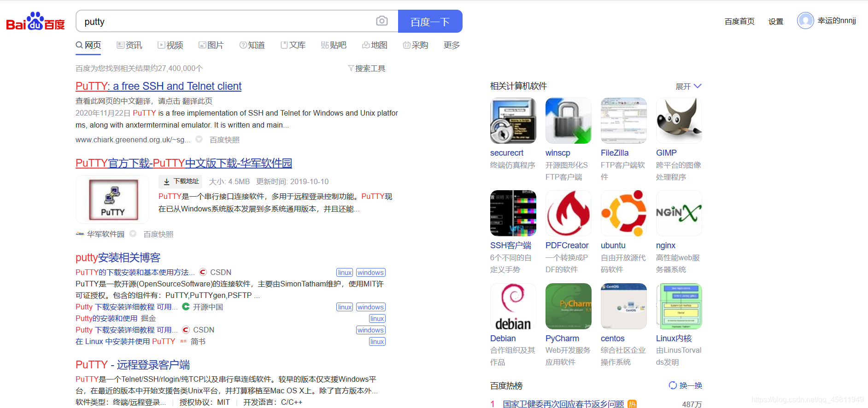Screen dimensions: 868x408
Task: Click the security badge after chiark URL
Action: click(199, 139)
